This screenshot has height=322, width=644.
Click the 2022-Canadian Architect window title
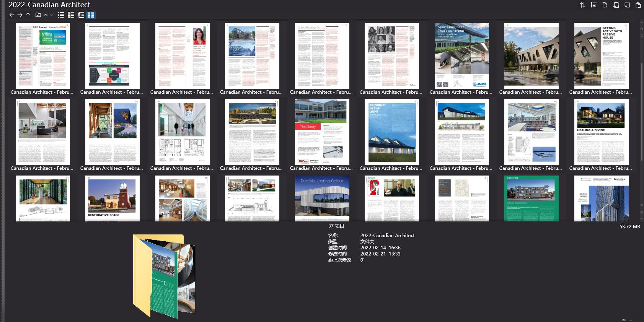click(49, 5)
